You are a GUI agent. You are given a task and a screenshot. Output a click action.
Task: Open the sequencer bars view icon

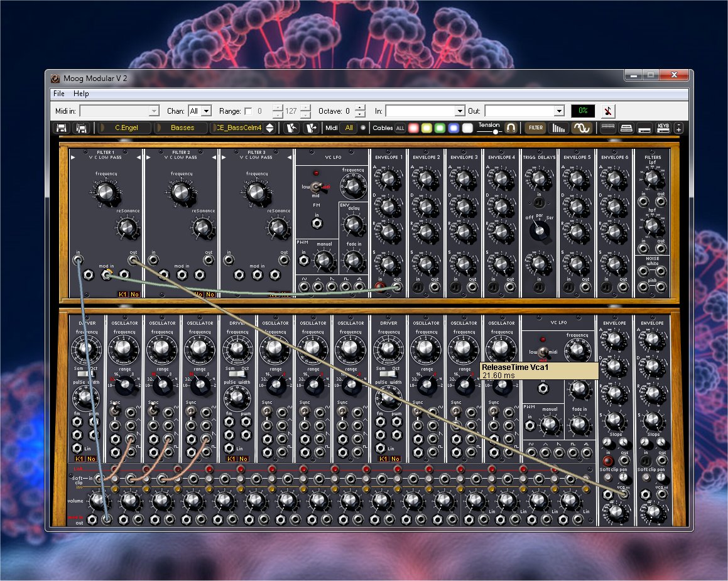pyautogui.click(x=558, y=128)
